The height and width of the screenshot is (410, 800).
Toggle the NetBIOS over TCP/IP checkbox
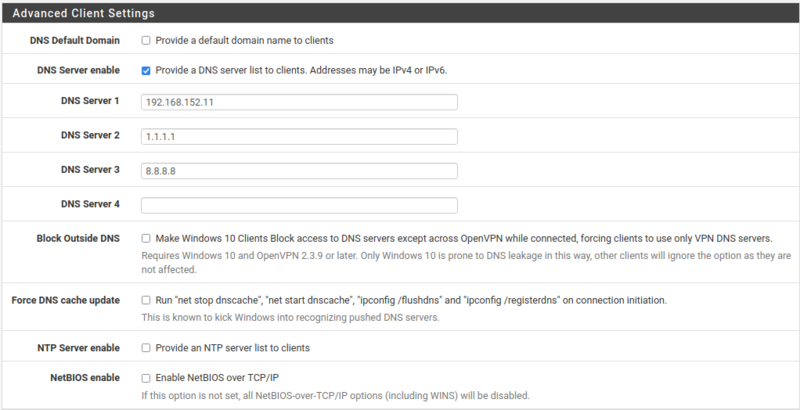146,378
